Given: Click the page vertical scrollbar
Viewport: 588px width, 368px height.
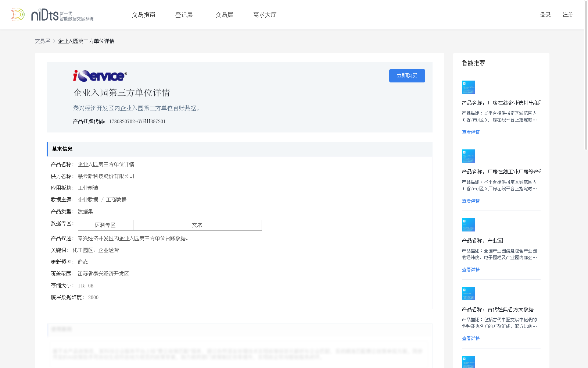Looking at the screenshot, I should (x=586, y=75).
